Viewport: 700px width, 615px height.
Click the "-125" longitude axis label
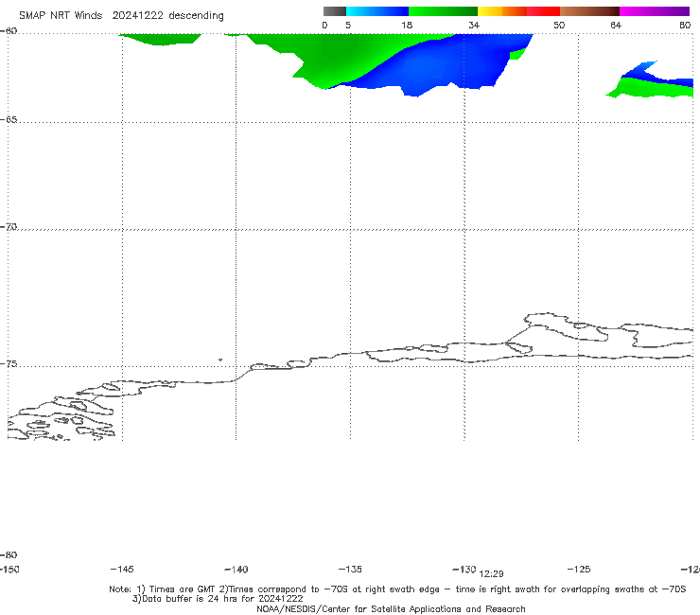[579, 570]
